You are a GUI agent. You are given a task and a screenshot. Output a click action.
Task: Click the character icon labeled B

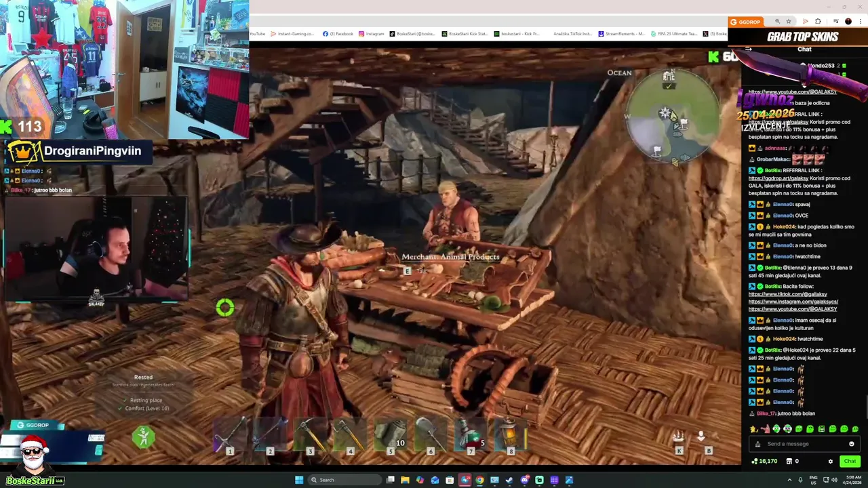pyautogui.click(x=702, y=436)
